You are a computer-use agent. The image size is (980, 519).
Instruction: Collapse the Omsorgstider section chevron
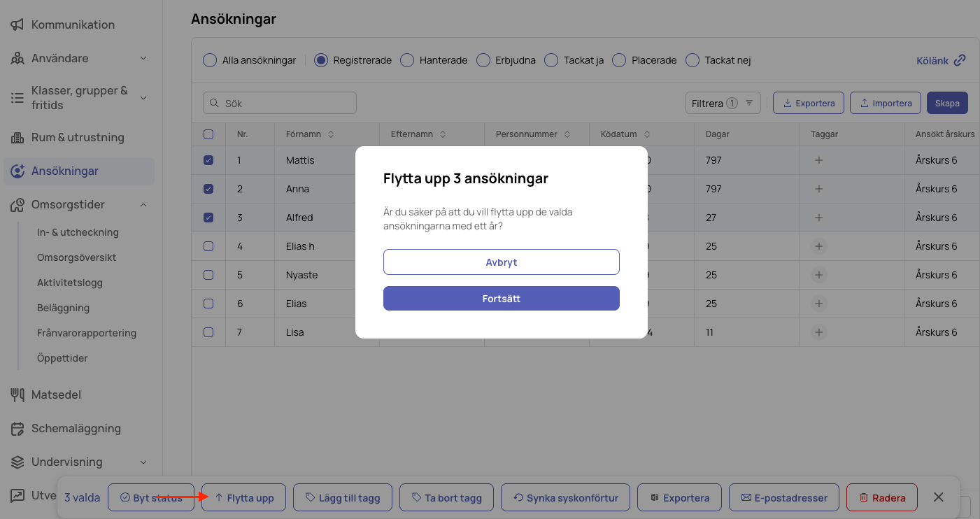click(x=143, y=204)
